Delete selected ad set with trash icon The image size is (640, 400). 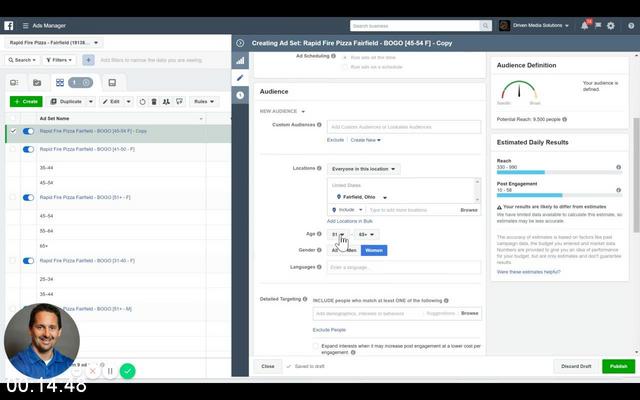click(154, 102)
